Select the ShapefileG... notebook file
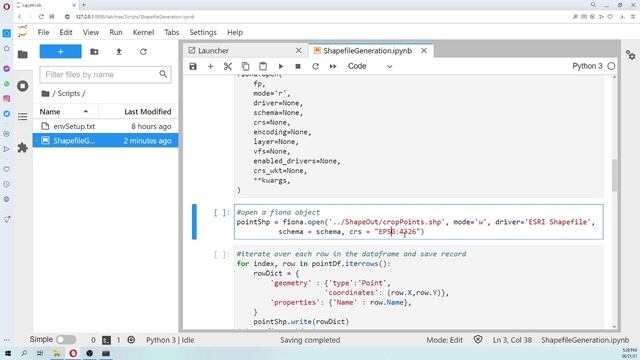 click(106, 140)
